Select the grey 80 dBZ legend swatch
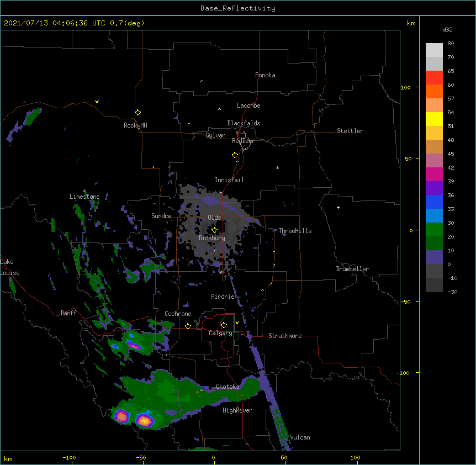 click(x=434, y=50)
